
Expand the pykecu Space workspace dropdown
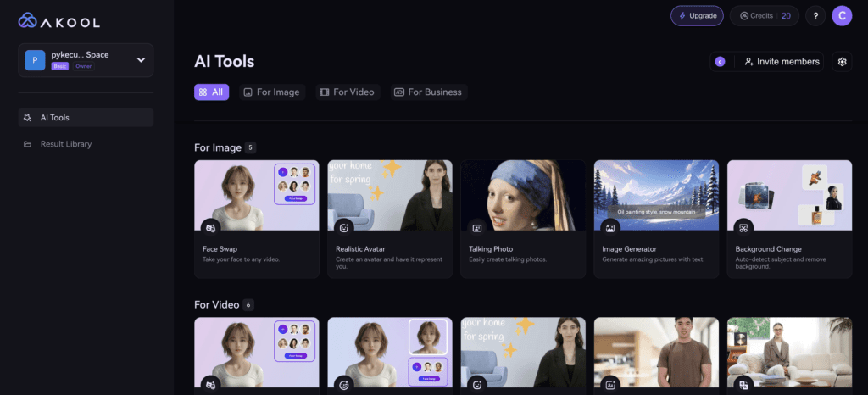tap(141, 60)
